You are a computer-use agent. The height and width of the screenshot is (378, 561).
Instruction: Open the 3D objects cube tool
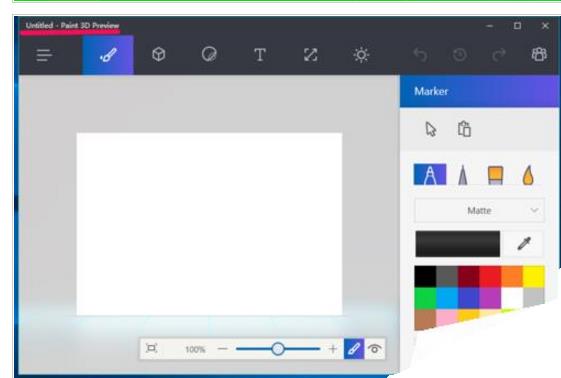[x=158, y=55]
